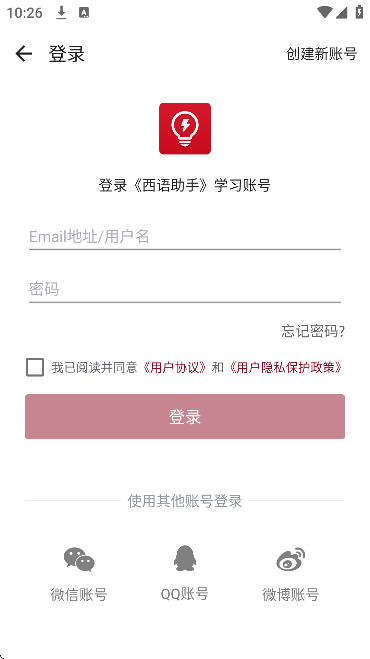This screenshot has width=370, height=659.
Task: Focus the Email地址/用户名 input field
Action: tap(185, 237)
